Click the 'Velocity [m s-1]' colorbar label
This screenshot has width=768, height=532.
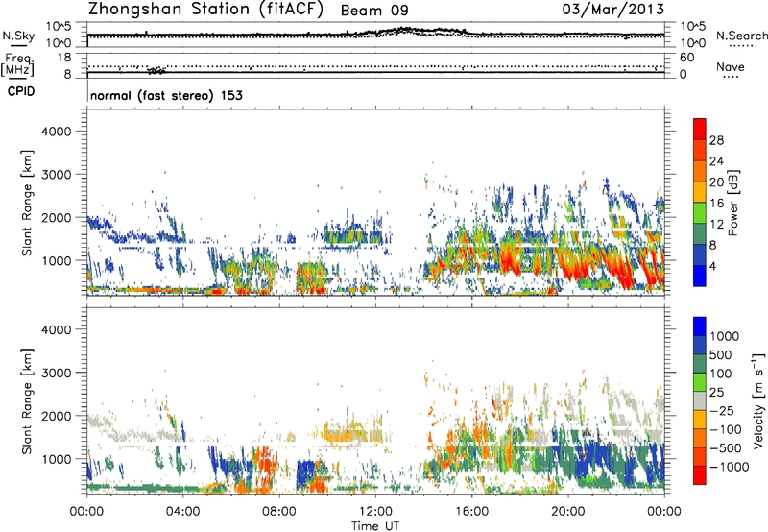pyautogui.click(x=758, y=400)
